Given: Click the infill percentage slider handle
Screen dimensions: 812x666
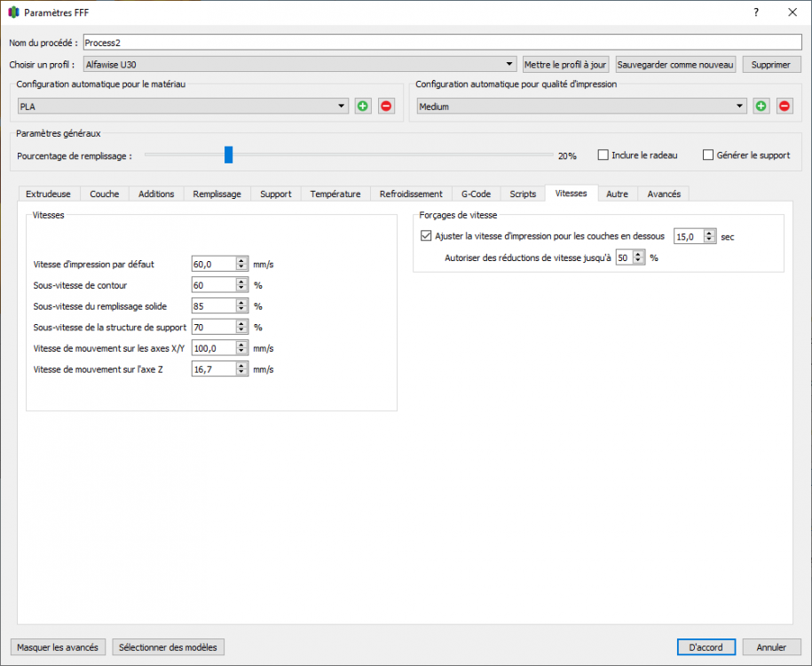Looking at the screenshot, I should [x=228, y=155].
